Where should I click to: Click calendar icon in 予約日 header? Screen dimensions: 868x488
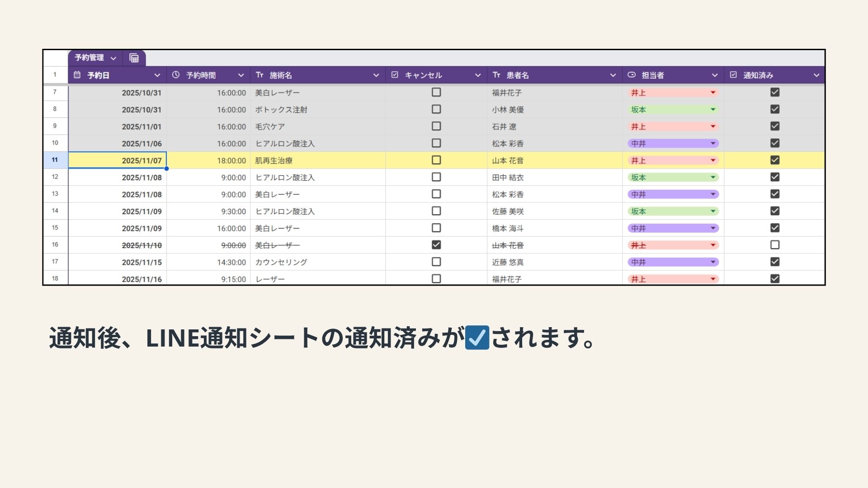coord(77,75)
